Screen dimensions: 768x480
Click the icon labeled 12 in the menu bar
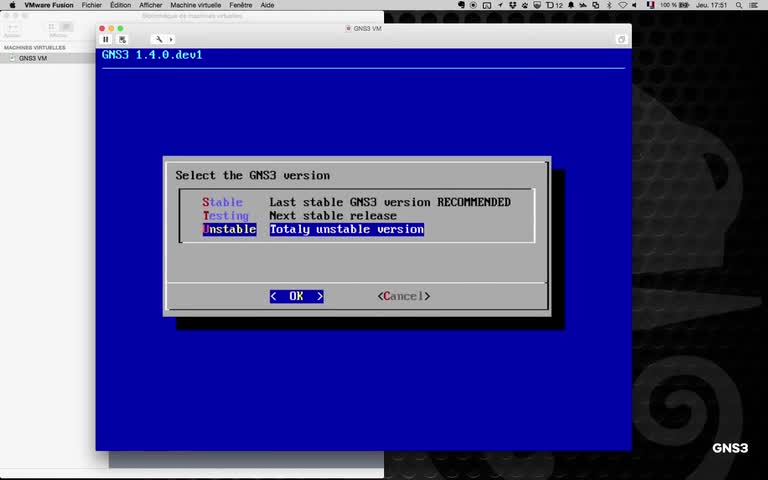point(554,5)
